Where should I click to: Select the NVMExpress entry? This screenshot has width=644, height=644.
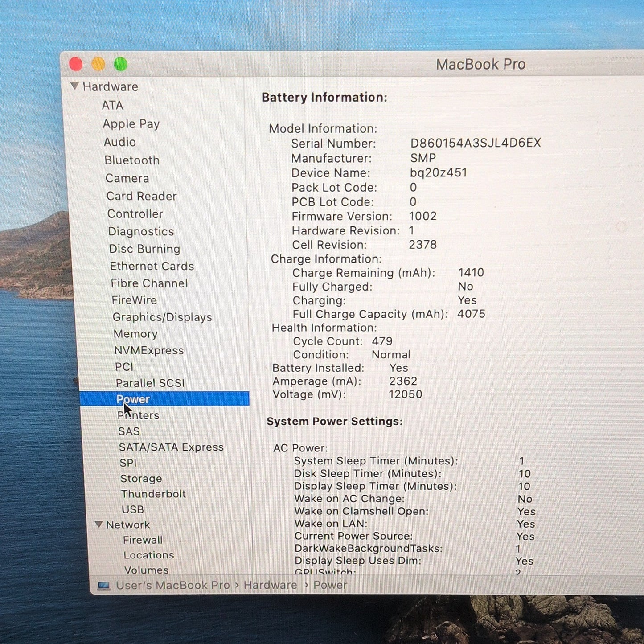149,350
